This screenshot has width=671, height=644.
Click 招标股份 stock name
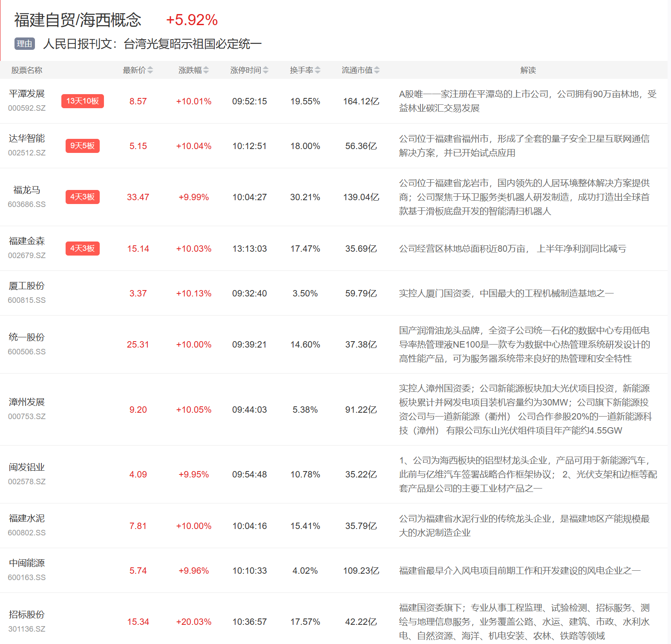pos(27,615)
